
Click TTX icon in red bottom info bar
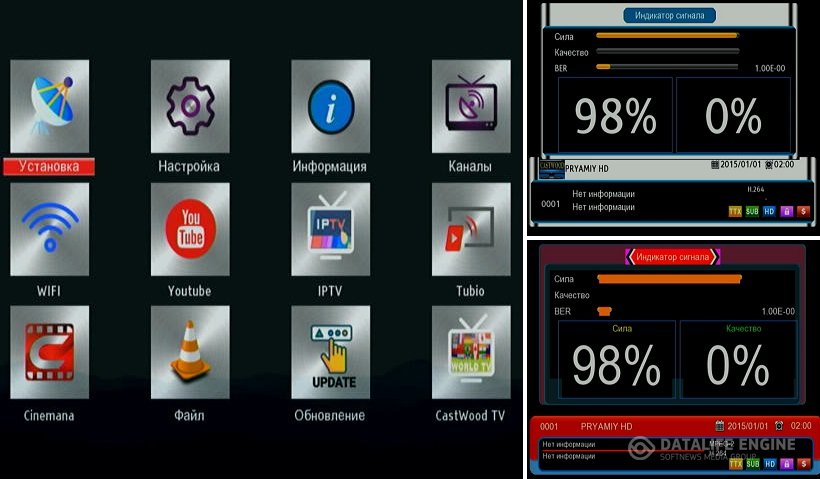(x=736, y=463)
